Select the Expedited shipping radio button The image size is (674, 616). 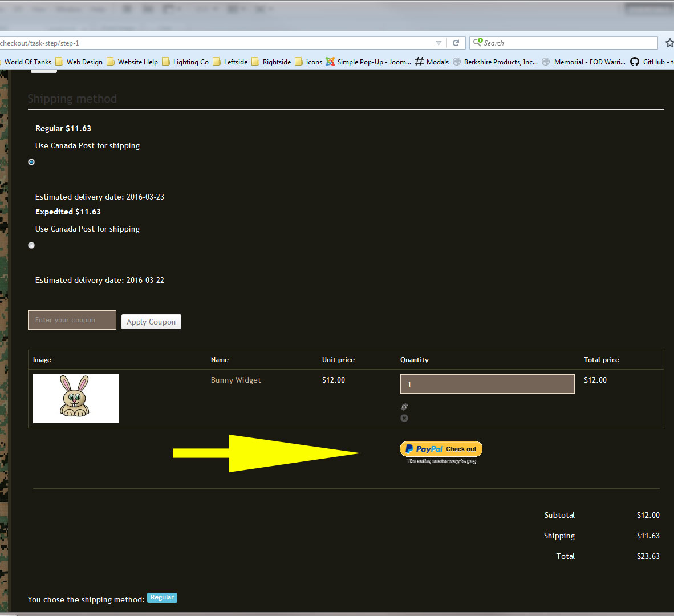point(31,245)
